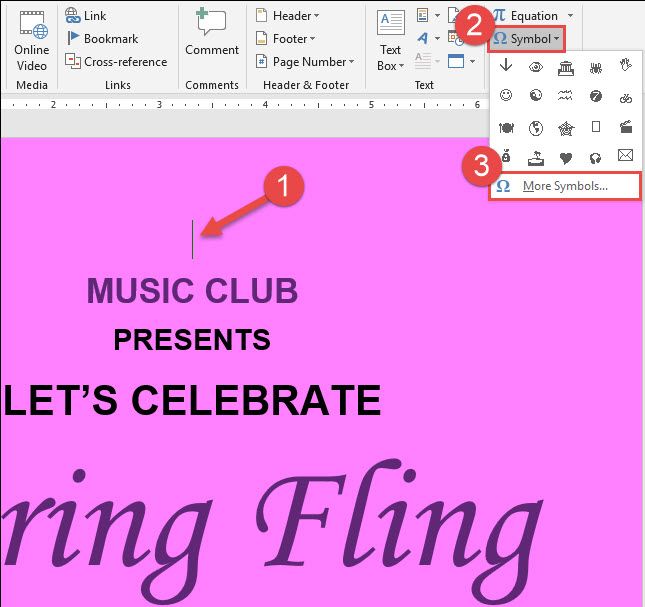This screenshot has height=607, width=645.
Task: Choose the headphones symbol
Action: coord(595,156)
